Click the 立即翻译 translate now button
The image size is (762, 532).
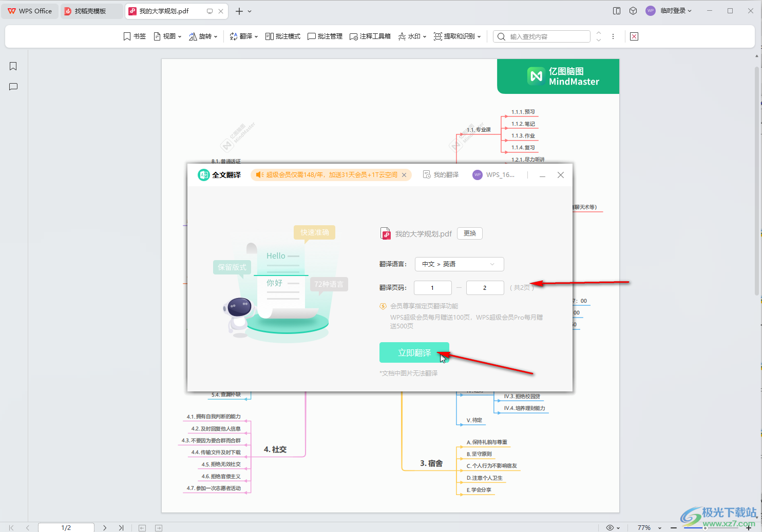(x=414, y=353)
